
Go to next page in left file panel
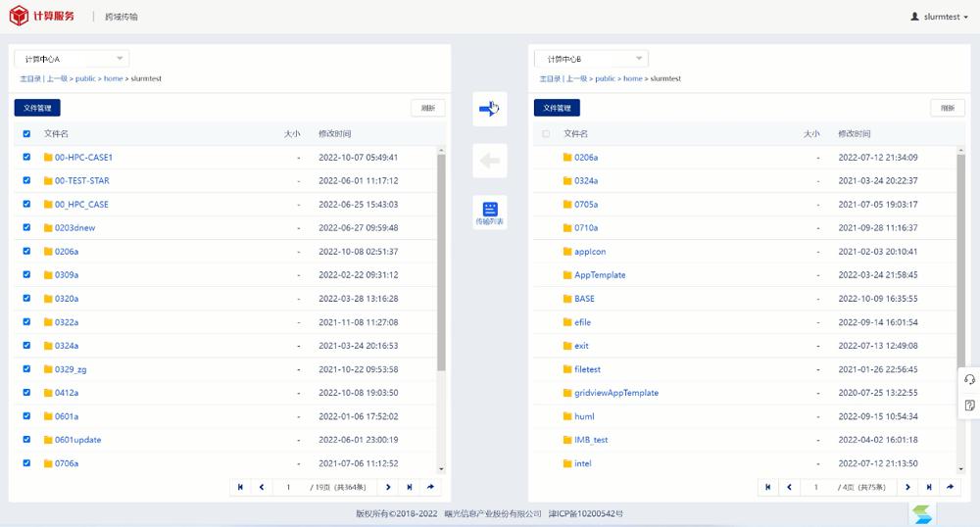(x=388, y=487)
